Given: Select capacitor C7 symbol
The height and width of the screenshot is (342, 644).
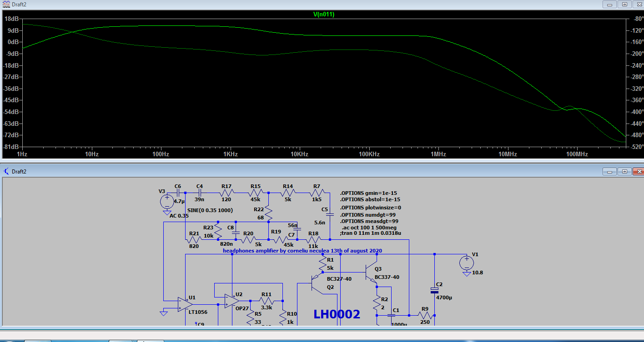Looking at the screenshot, I should pos(297,230).
